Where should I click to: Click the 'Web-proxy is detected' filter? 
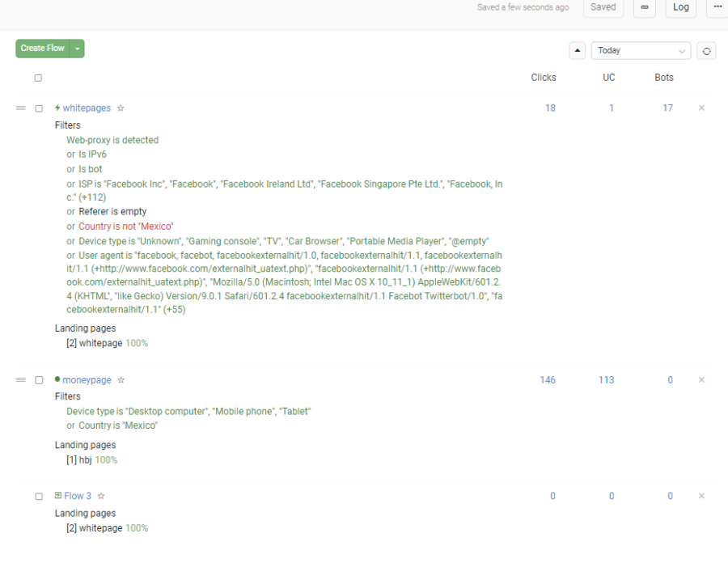coord(112,140)
